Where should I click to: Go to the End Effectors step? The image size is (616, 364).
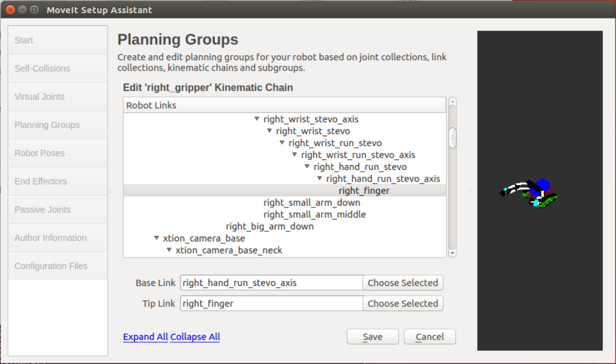[58, 181]
